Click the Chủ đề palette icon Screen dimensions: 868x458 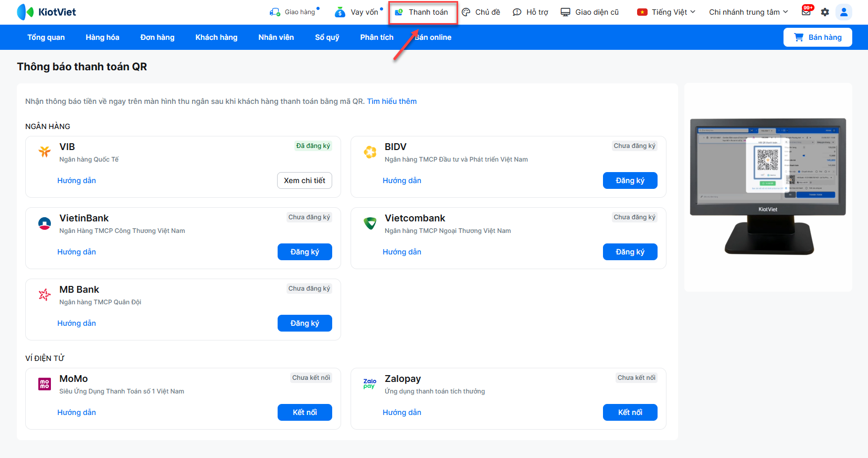[466, 12]
